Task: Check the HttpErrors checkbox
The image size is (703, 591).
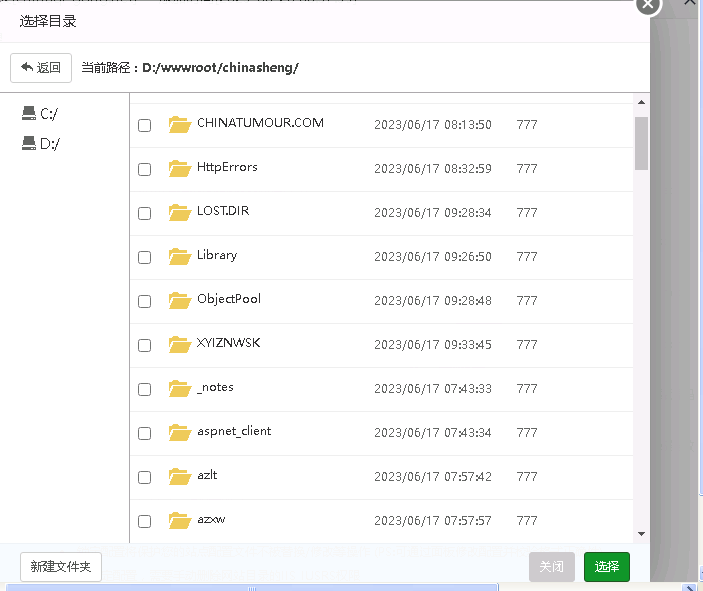Action: click(144, 169)
